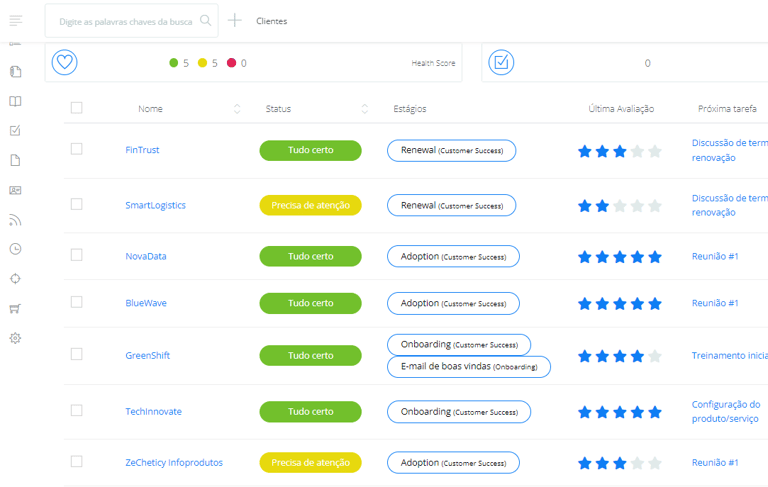Click GreenShift's Onboarding stage pill

tap(459, 344)
